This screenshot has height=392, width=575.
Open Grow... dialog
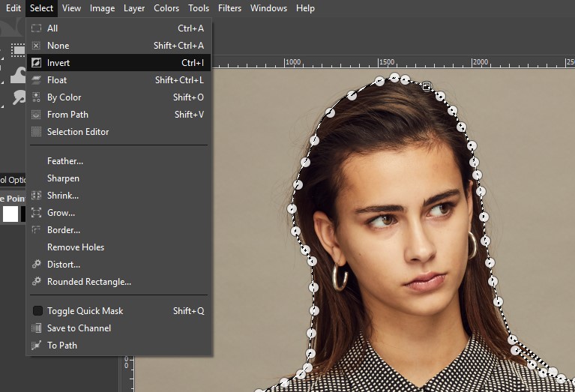pyautogui.click(x=118, y=213)
